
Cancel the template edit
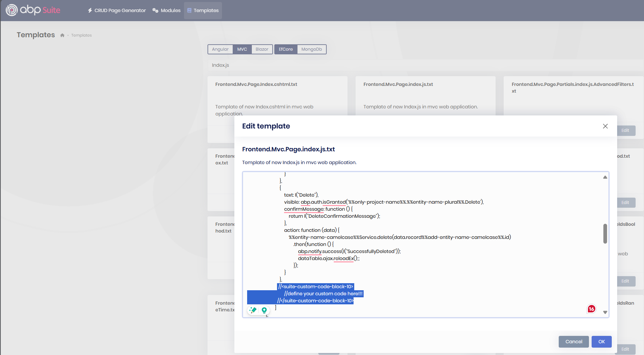573,342
